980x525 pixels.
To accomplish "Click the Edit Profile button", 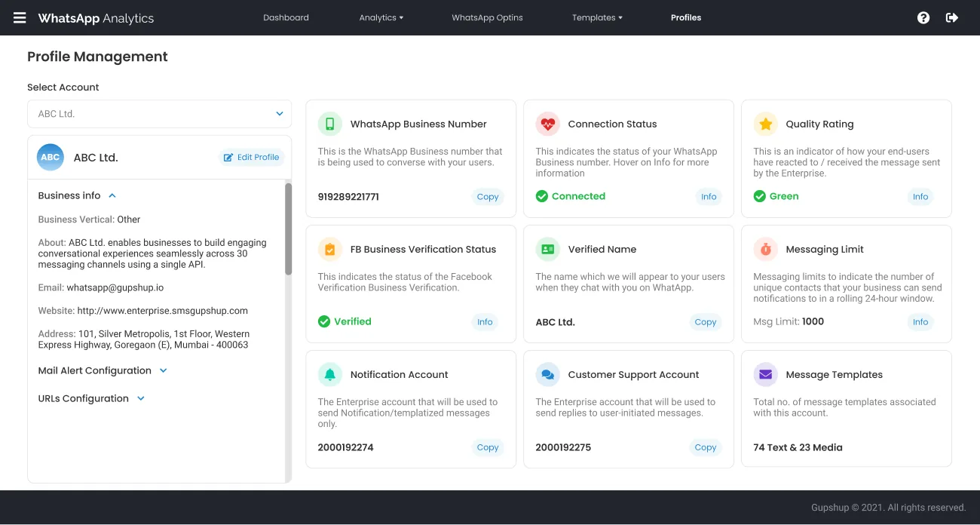I will [251, 157].
